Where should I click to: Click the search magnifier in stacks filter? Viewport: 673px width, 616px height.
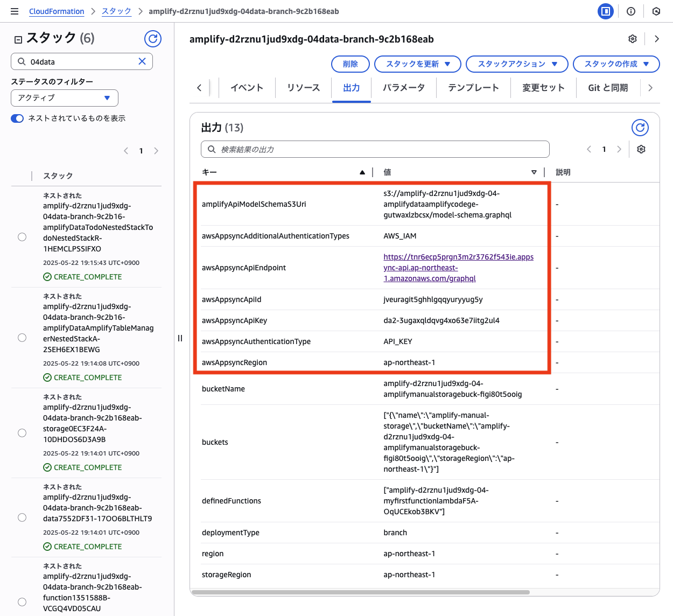(22, 61)
